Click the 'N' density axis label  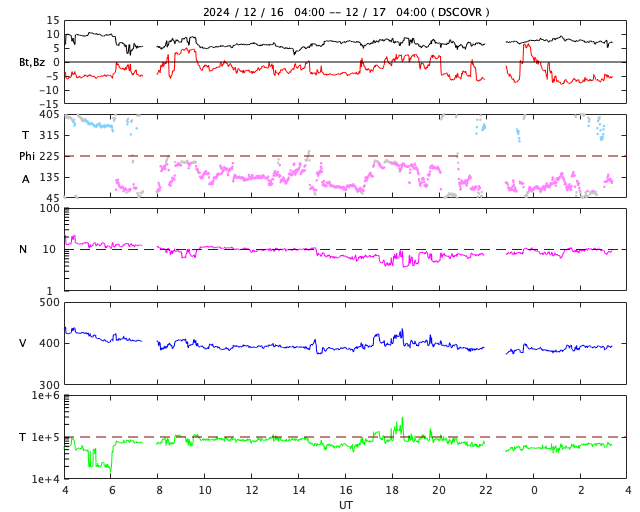click(x=23, y=249)
